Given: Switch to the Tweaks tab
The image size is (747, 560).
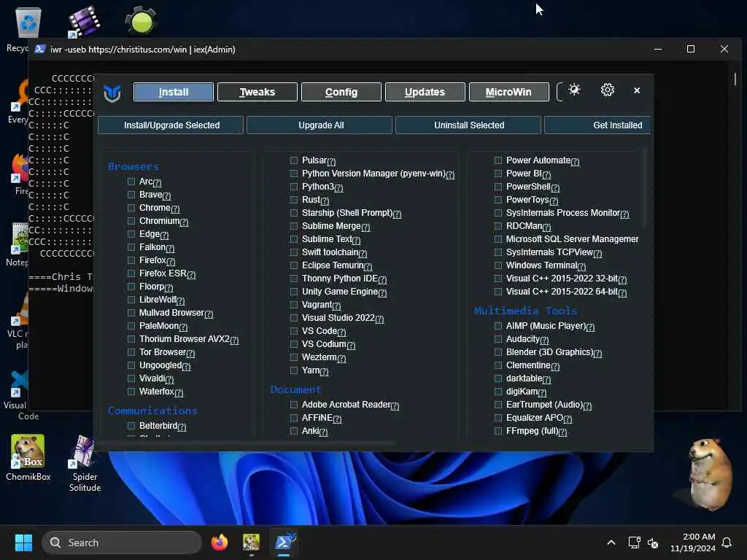Looking at the screenshot, I should click(258, 92).
